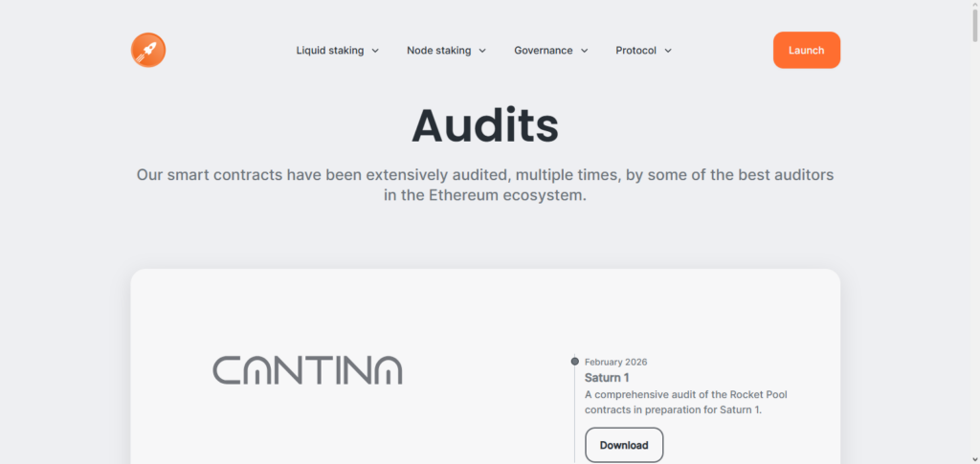Open the Liquid staking menu
This screenshot has height=464, width=980.
(x=337, y=51)
